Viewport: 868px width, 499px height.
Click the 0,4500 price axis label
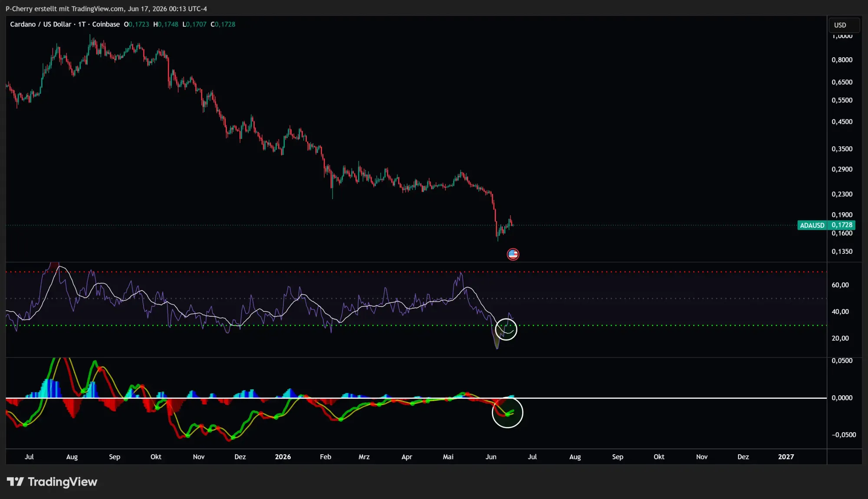tap(842, 122)
